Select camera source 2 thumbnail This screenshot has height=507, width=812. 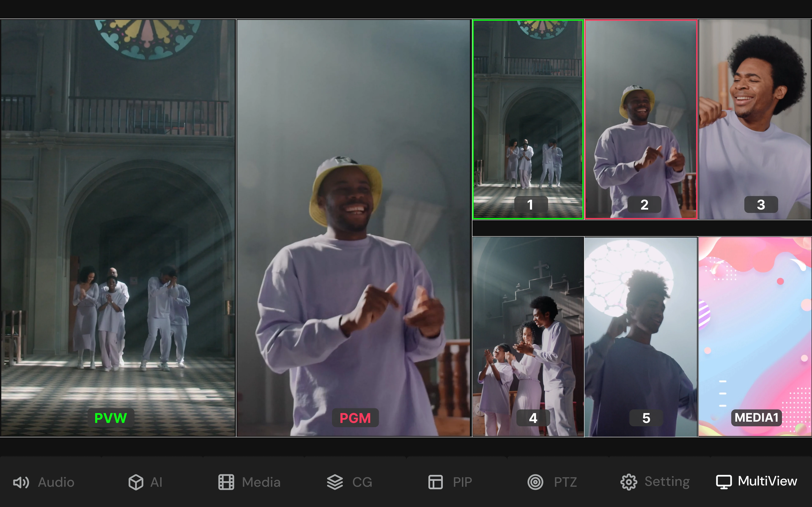tap(641, 119)
